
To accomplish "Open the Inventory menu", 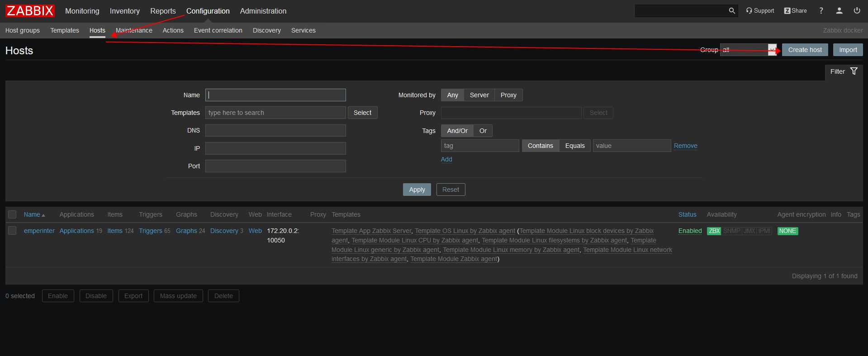I will point(124,11).
